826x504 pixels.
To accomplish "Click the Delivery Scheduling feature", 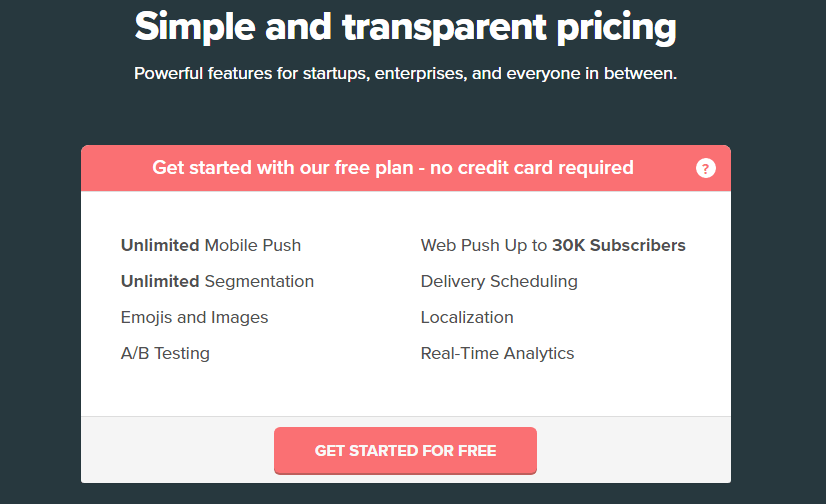I will (499, 281).
